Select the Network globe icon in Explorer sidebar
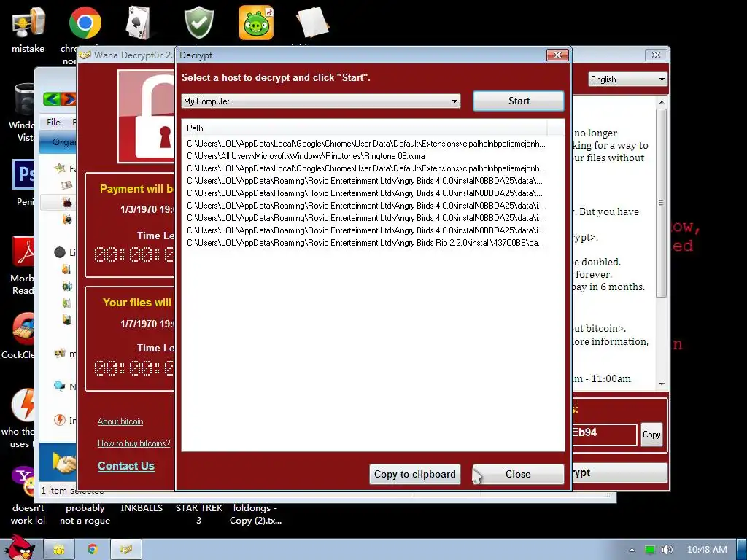 point(60,386)
